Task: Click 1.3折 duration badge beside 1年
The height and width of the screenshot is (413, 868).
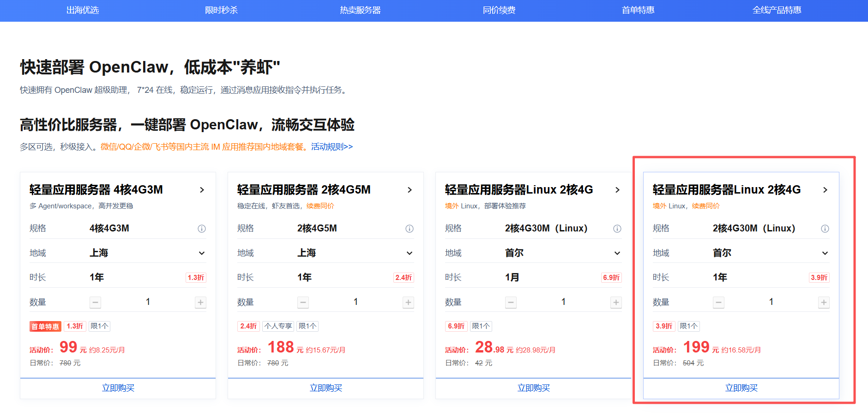Action: (196, 278)
